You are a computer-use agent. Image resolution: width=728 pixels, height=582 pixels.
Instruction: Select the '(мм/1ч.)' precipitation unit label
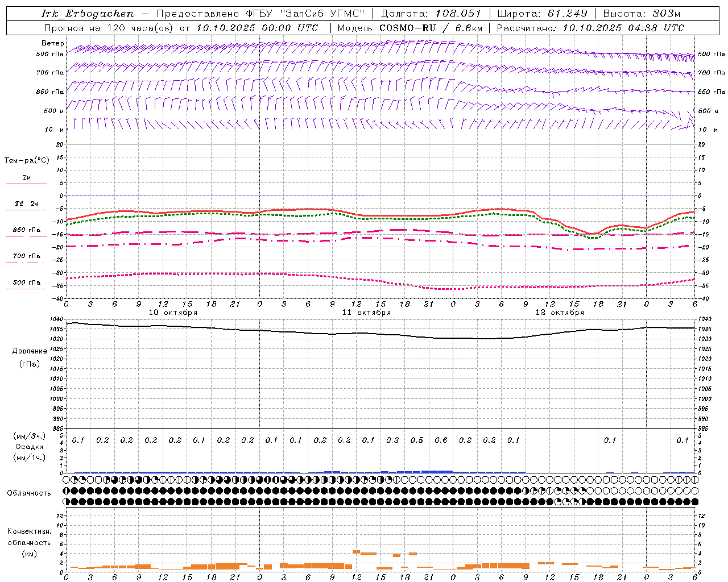[30, 458]
